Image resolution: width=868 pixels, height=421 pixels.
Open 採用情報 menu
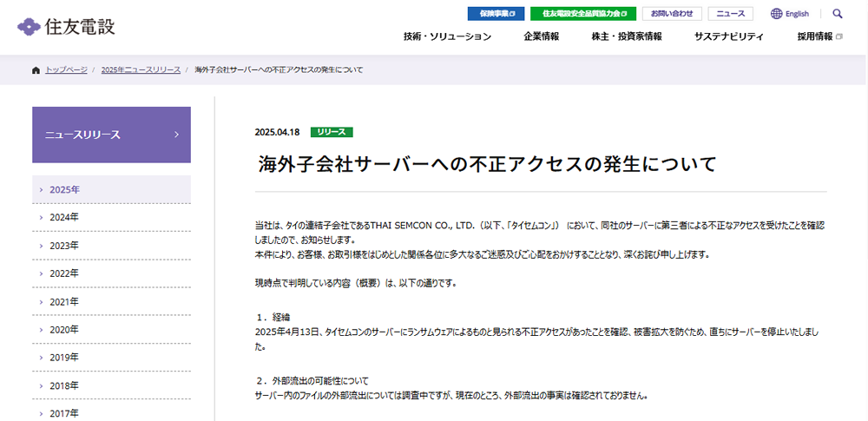(815, 36)
